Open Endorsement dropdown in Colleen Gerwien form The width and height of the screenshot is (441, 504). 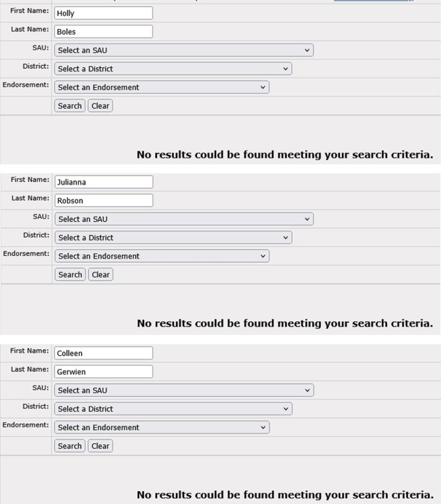point(162,427)
